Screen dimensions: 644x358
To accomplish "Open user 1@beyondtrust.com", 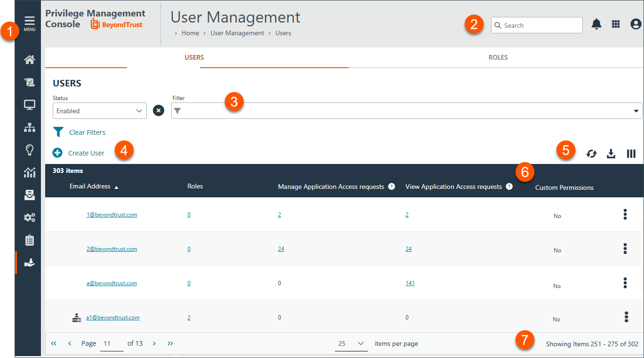I will point(112,215).
